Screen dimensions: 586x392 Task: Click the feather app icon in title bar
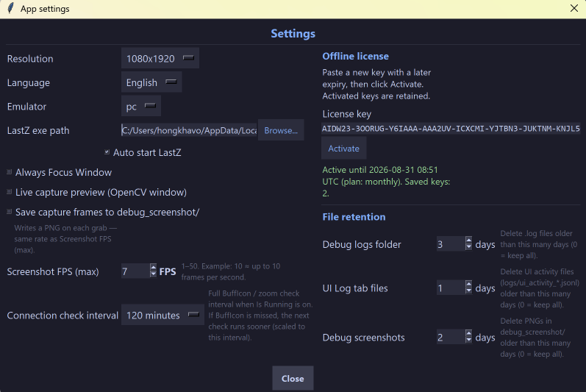[10, 8]
